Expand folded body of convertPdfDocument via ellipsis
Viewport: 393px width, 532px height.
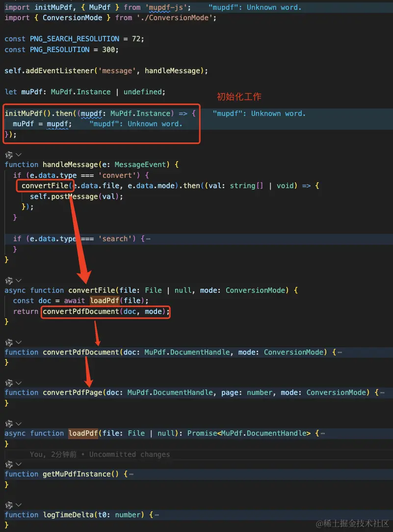340,352
